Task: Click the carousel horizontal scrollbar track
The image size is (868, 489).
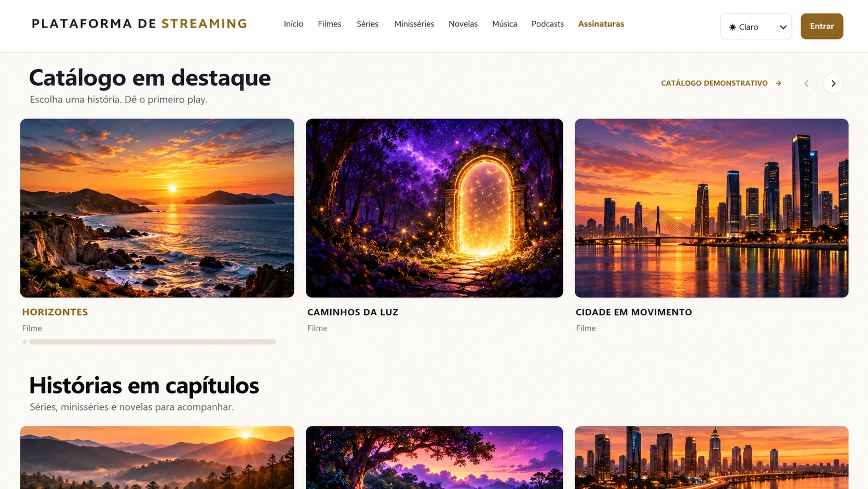Action: pos(152,342)
